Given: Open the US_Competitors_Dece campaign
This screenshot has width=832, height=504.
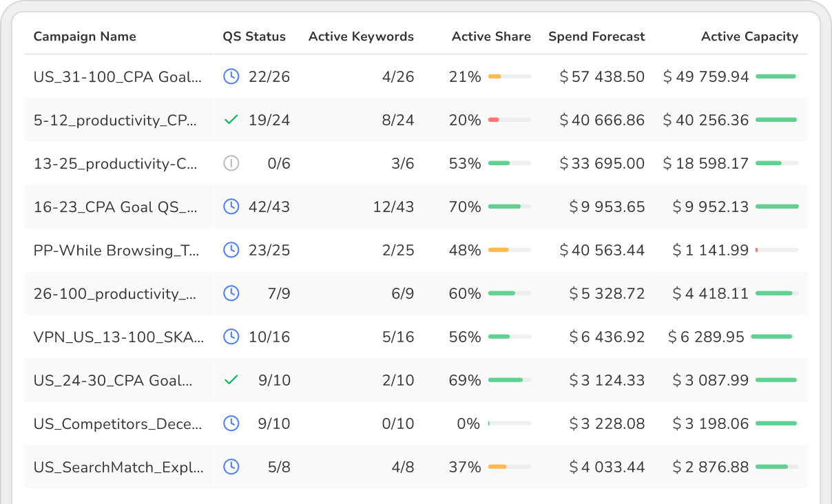Looking at the screenshot, I should click(x=118, y=423).
